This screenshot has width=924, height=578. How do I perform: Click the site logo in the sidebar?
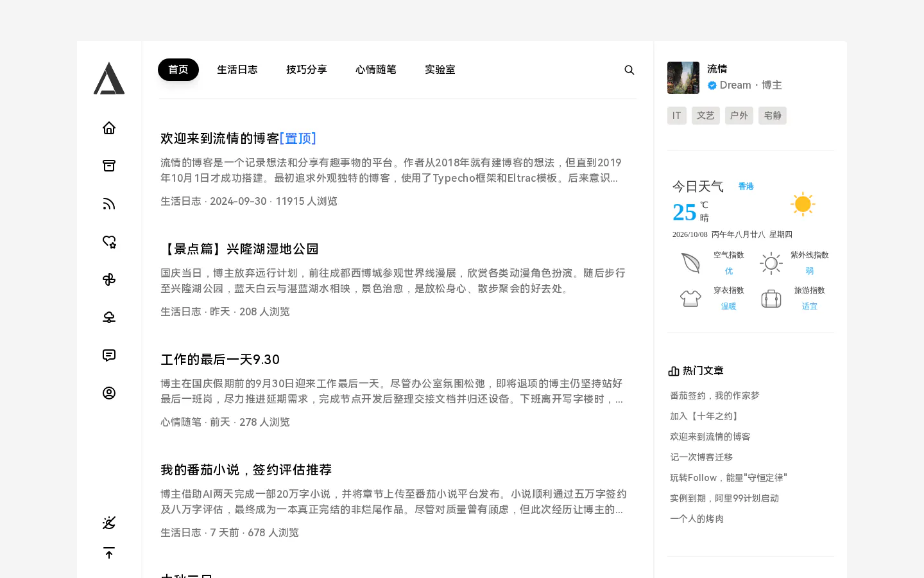point(109,78)
